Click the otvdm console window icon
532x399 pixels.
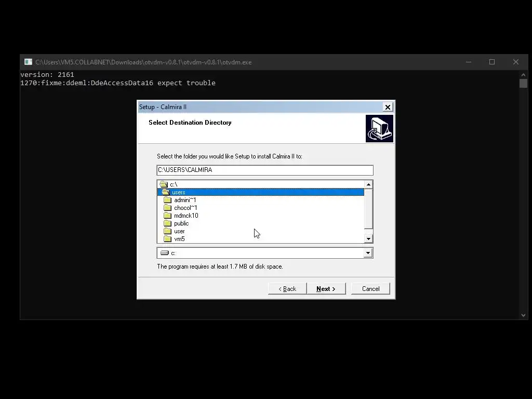(x=28, y=62)
